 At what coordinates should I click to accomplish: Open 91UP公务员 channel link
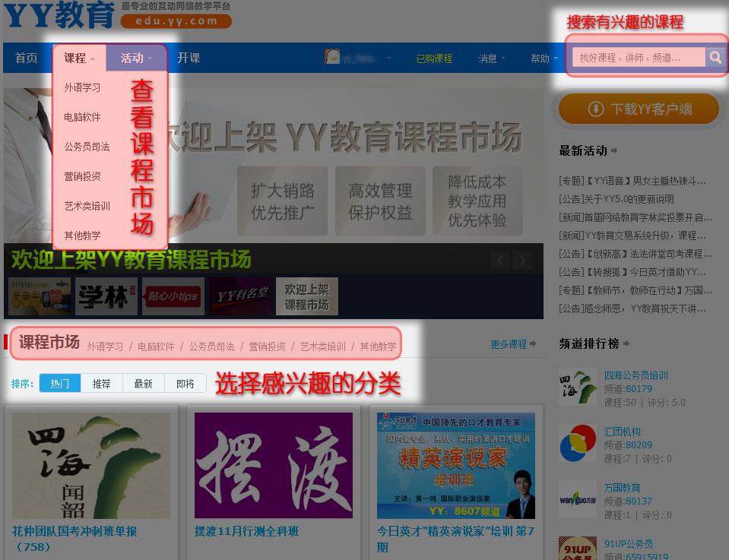point(629,544)
